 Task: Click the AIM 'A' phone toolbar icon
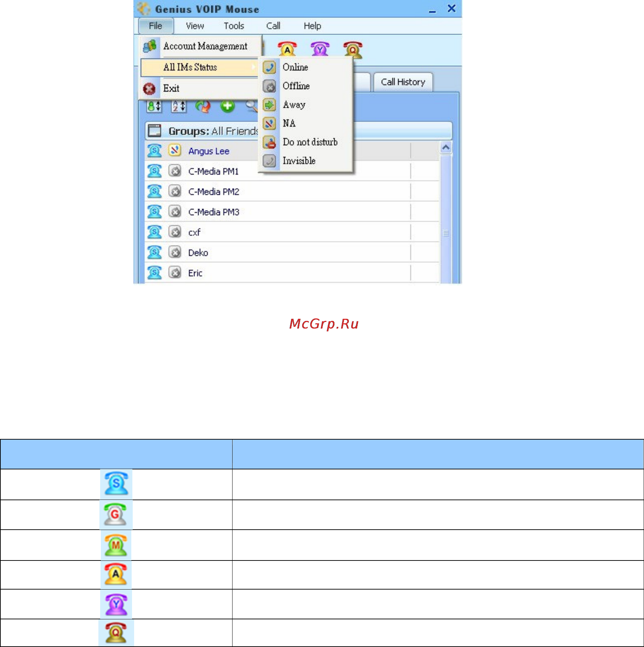[x=287, y=49]
